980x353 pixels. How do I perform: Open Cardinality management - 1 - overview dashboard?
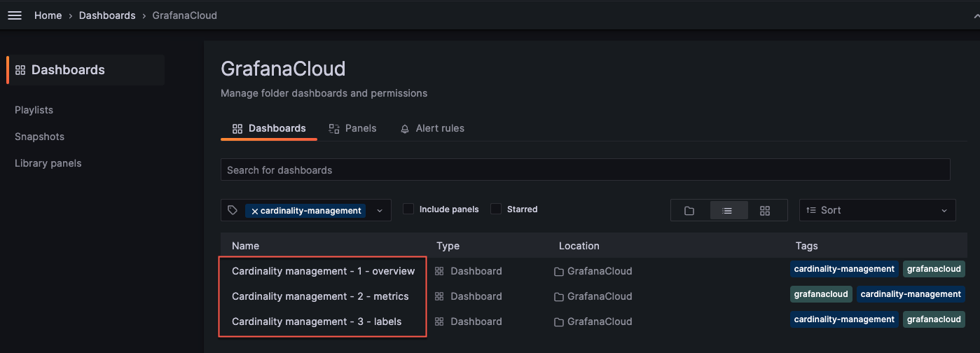click(323, 271)
